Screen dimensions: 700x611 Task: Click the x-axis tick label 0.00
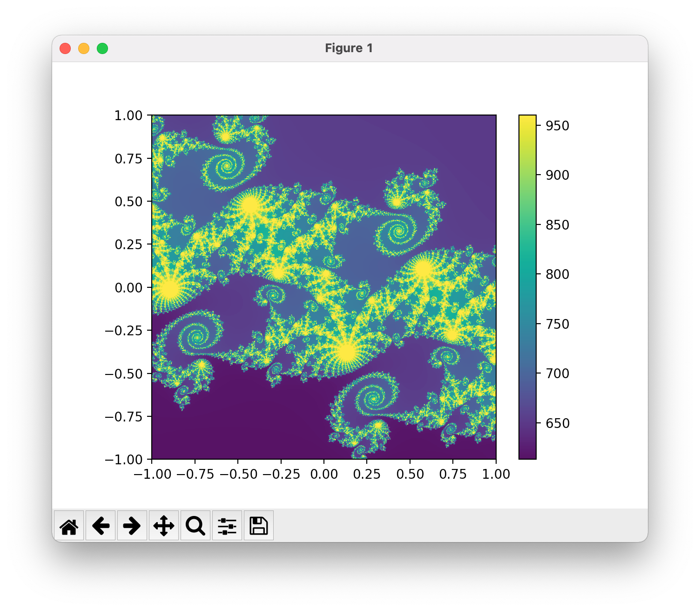324,474
